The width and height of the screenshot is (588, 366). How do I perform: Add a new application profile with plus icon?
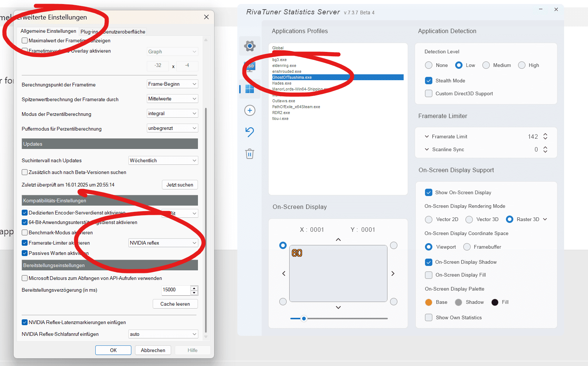point(250,110)
